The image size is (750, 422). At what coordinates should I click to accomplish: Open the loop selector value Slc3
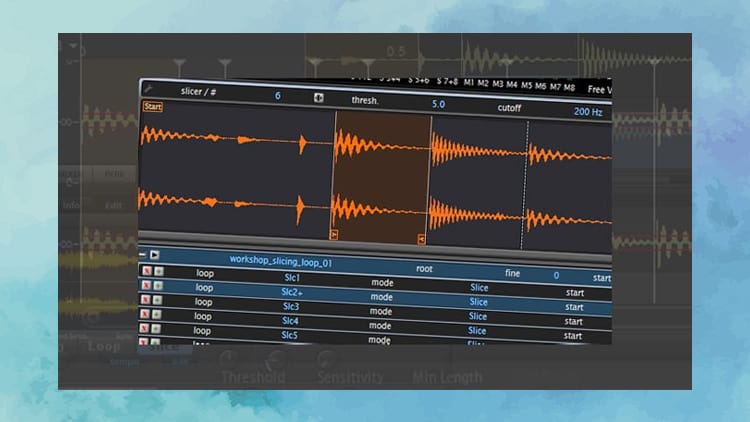point(290,306)
